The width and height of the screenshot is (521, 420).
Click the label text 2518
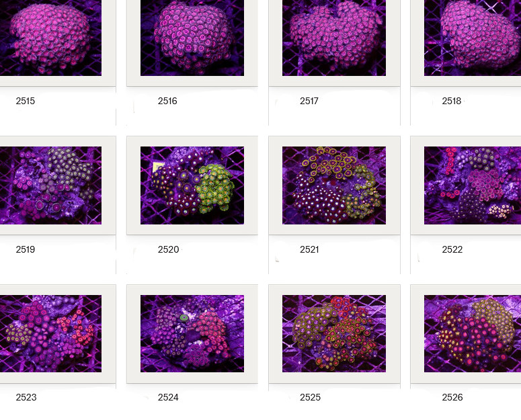pos(452,101)
